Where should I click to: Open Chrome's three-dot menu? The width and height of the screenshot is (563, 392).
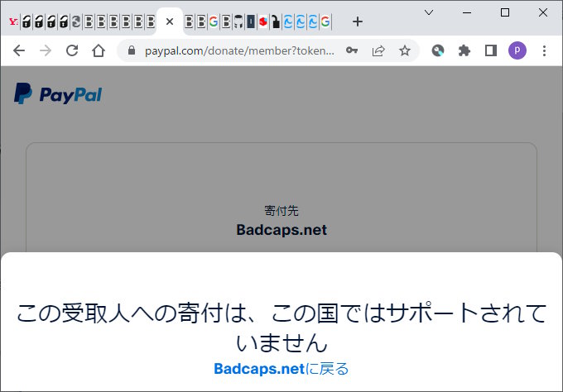coord(544,50)
